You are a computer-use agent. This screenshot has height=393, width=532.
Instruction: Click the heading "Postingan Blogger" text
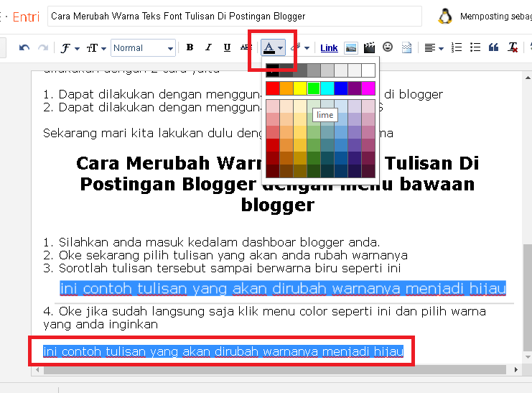[168, 185]
